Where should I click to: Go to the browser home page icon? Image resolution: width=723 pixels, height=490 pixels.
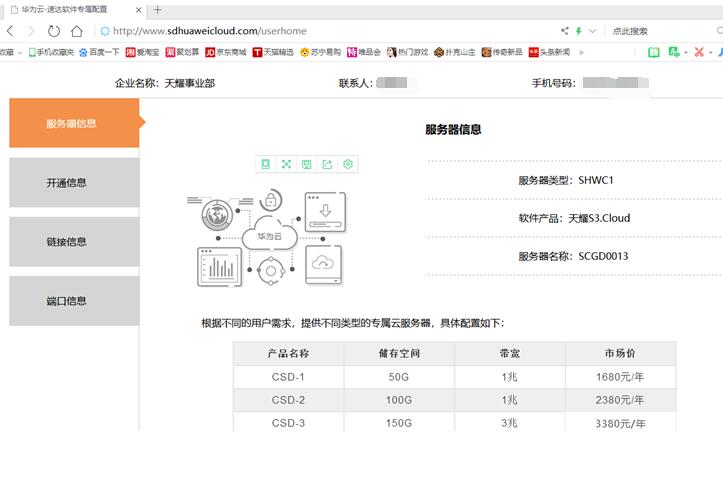pyautogui.click(x=77, y=31)
